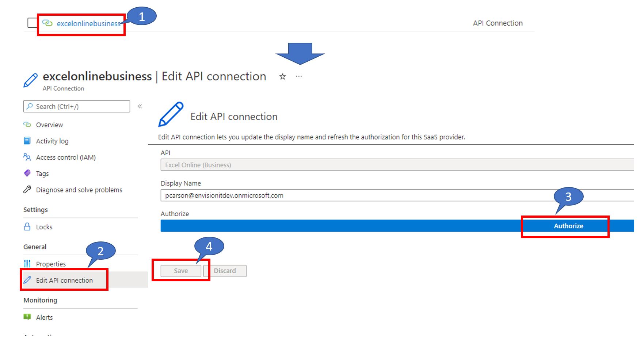Toggle the favorite star next to Edit API connection
The image size is (644, 347).
pyautogui.click(x=282, y=76)
